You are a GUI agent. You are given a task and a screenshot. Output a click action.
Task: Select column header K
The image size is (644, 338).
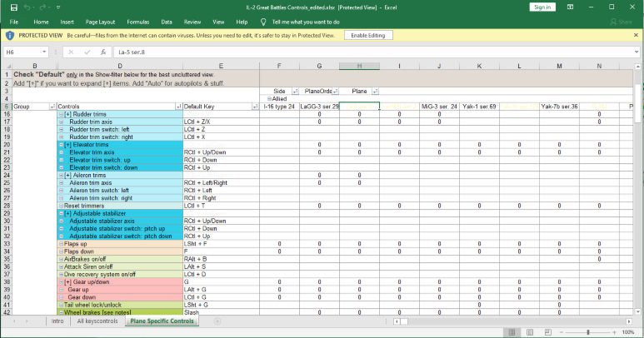(x=479, y=66)
